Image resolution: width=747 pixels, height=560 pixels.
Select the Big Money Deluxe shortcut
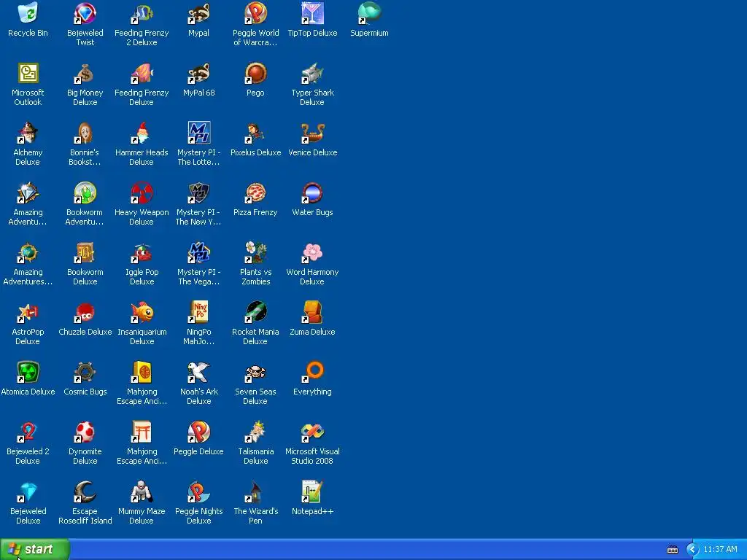[85, 74]
